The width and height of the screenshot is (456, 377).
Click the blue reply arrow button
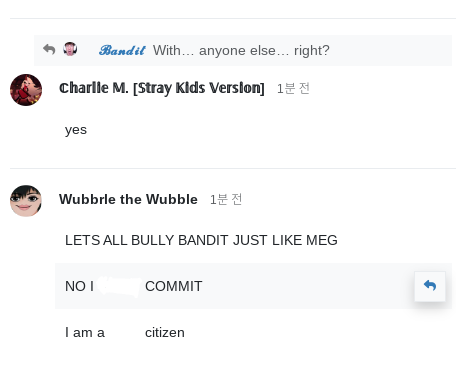click(x=430, y=286)
